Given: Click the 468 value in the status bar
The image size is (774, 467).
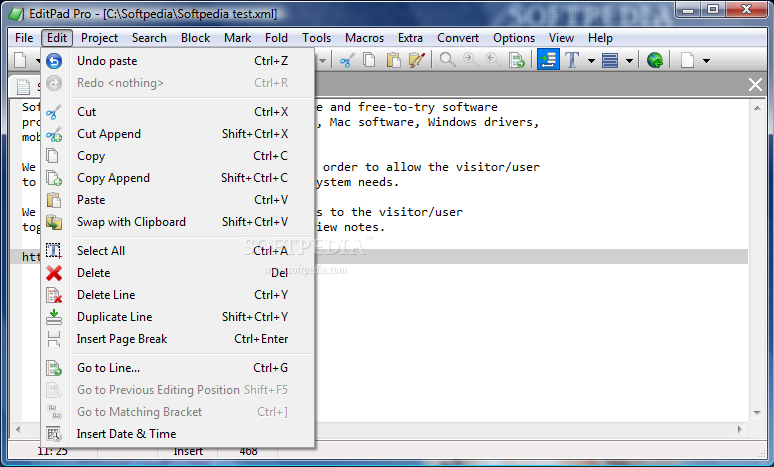Looking at the screenshot, I should coord(248,451).
